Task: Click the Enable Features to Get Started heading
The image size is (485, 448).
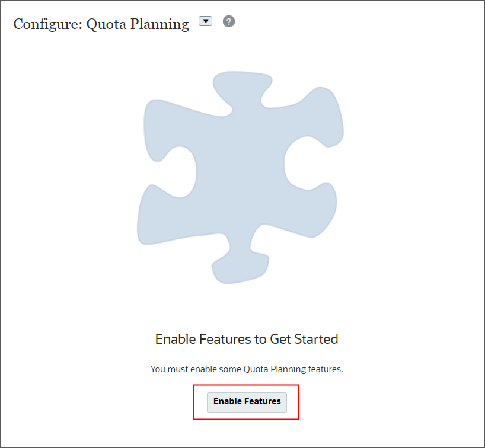Action: pyautogui.click(x=247, y=339)
